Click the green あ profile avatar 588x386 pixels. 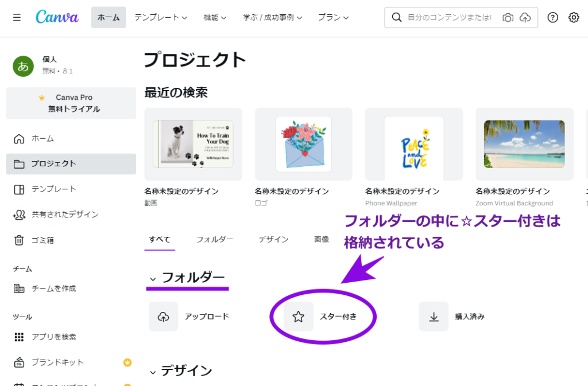pyautogui.click(x=23, y=67)
